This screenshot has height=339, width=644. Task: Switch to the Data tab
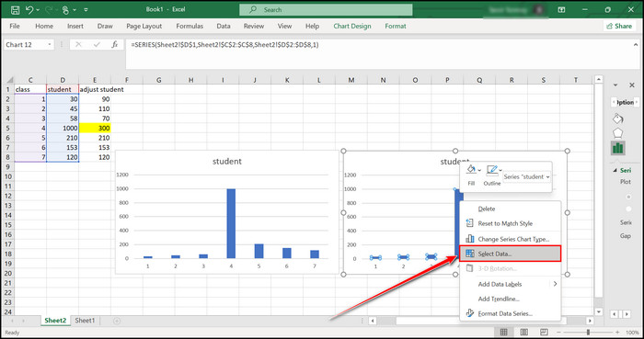pos(223,26)
